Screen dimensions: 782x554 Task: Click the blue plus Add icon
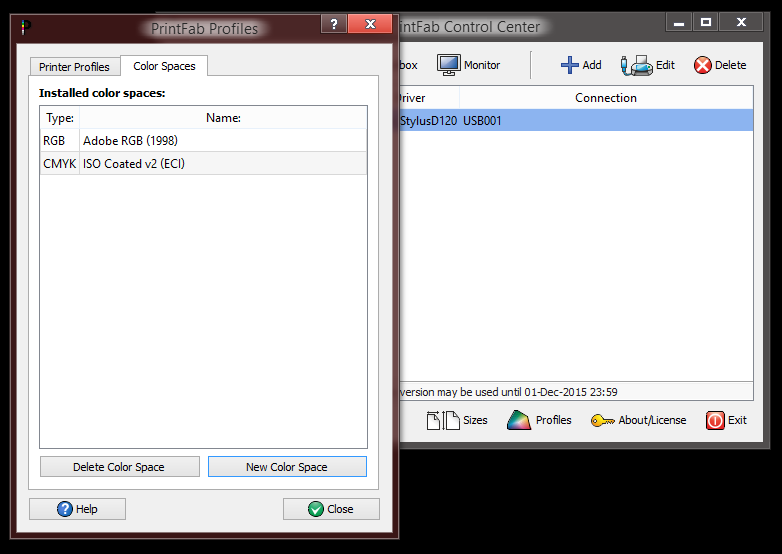570,65
